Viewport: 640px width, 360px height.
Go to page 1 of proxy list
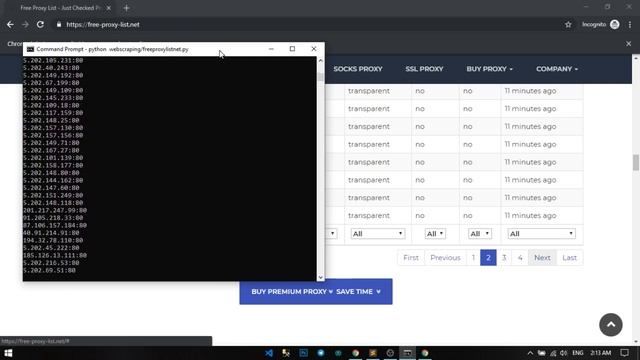473,258
